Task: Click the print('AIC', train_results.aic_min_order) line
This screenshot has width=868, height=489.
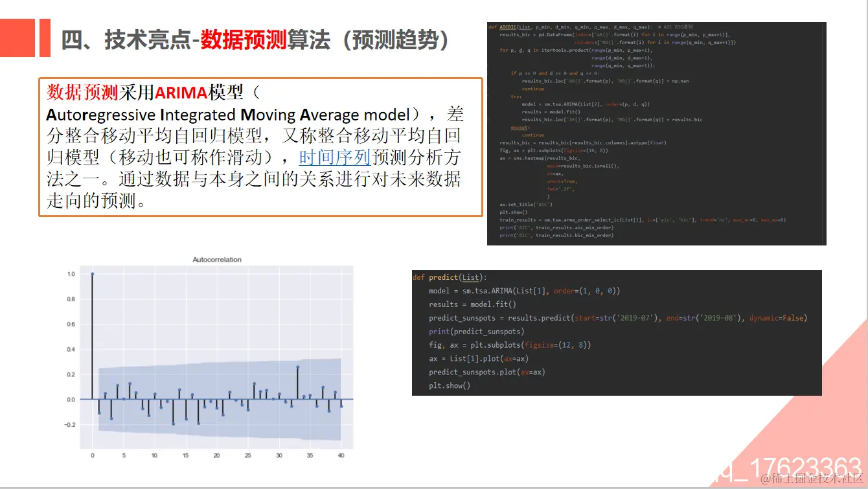Action: (556, 227)
